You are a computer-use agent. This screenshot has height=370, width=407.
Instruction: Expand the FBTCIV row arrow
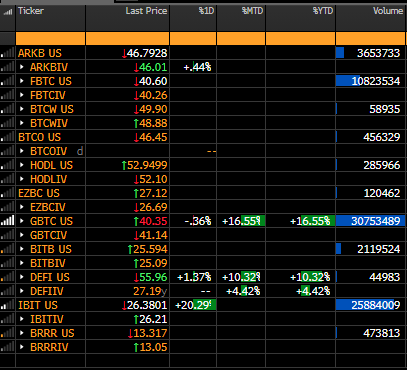tap(22, 95)
